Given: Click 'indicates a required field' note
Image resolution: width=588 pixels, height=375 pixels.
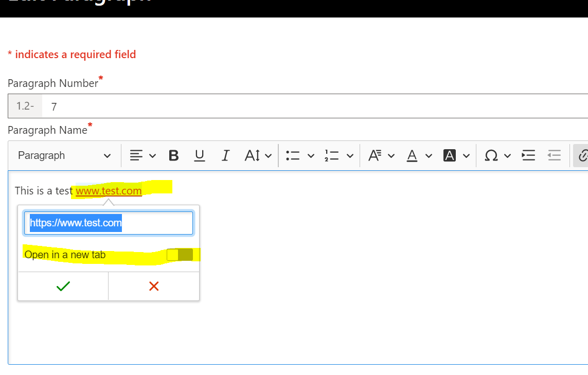Looking at the screenshot, I should click(x=76, y=55).
